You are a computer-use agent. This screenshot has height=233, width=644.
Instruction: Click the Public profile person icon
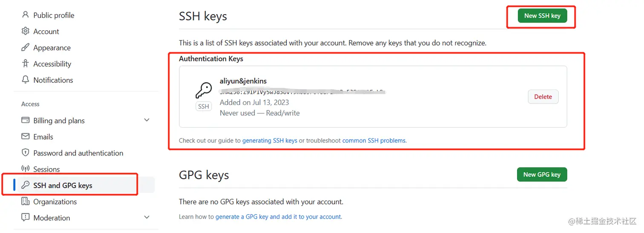25,15
